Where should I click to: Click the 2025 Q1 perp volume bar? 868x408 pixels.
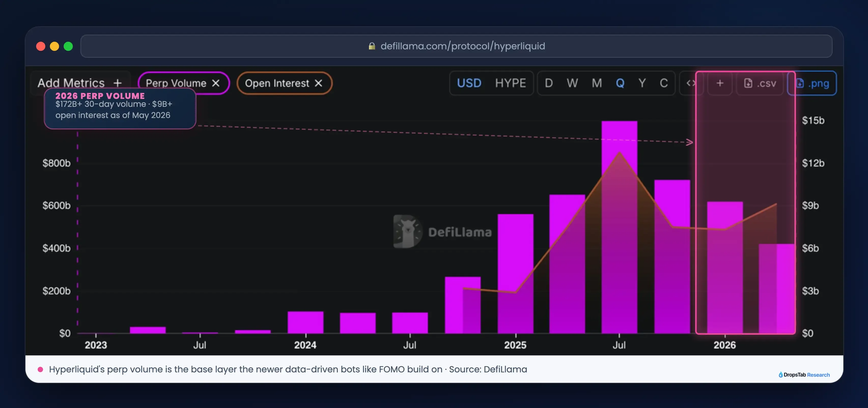[x=515, y=274]
